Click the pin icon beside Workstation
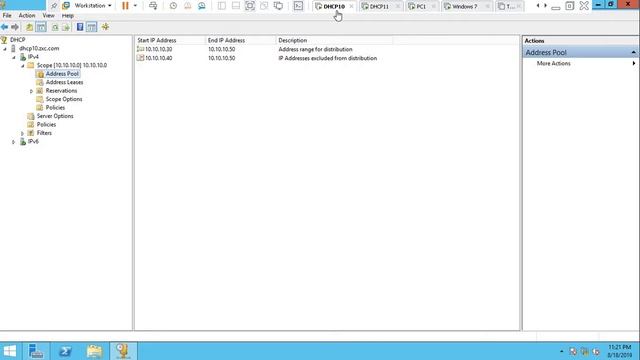Screen dimensions: 640x360 (x=54, y=6)
